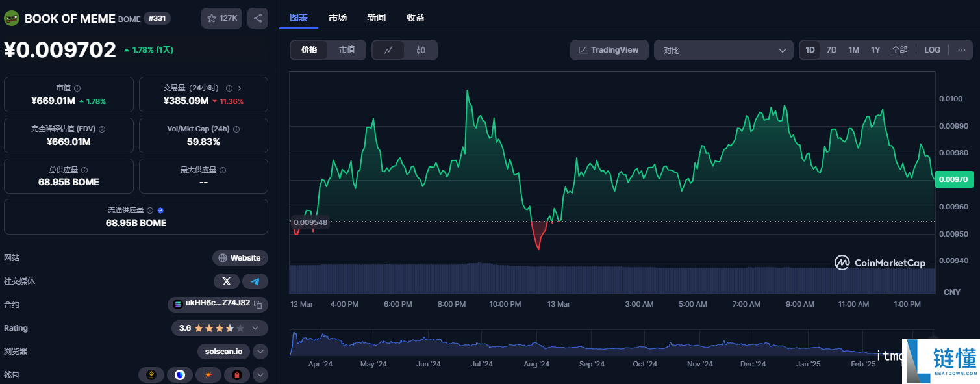Click the 68.95B BOME total supply value
Viewport: 980px width, 384px height.
coord(69,182)
